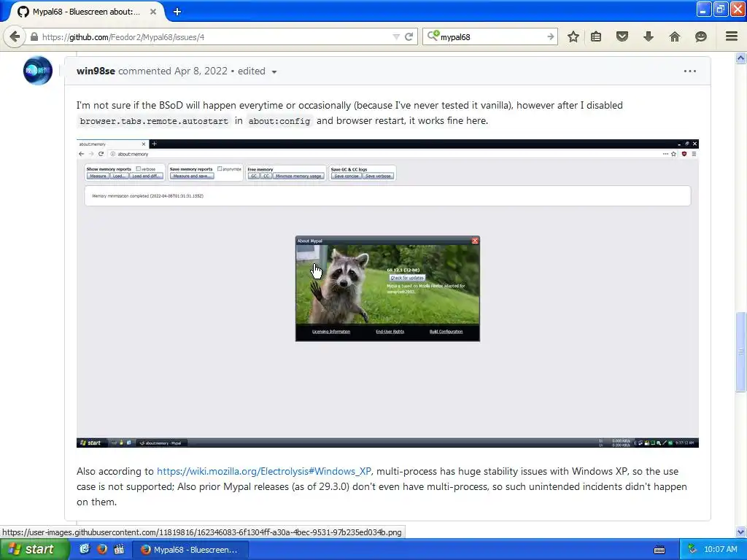Click the search engine magnifier icon
The width and height of the screenshot is (747, 560).
[433, 36]
